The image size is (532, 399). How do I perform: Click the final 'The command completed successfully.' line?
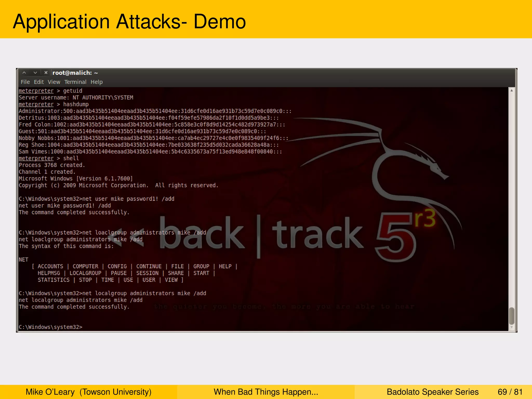pyautogui.click(x=74, y=307)
